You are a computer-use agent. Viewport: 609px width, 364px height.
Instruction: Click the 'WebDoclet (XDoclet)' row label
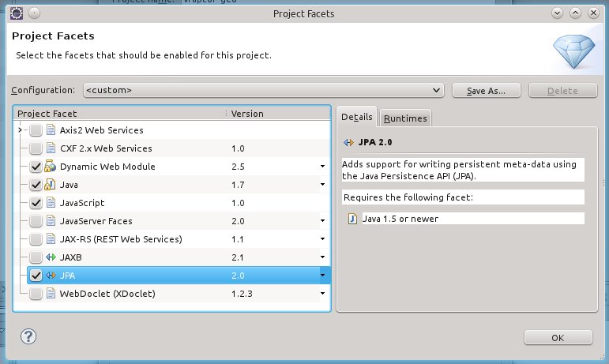coord(107,294)
